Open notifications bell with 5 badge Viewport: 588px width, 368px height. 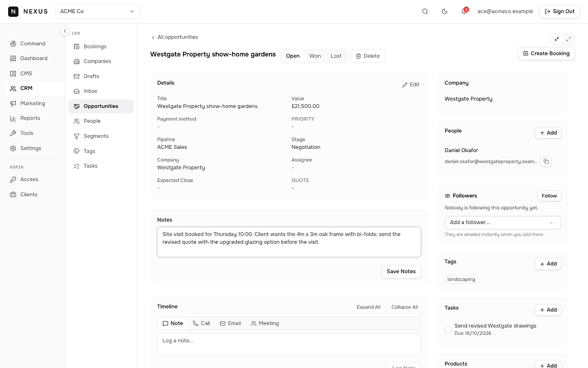coord(464,11)
